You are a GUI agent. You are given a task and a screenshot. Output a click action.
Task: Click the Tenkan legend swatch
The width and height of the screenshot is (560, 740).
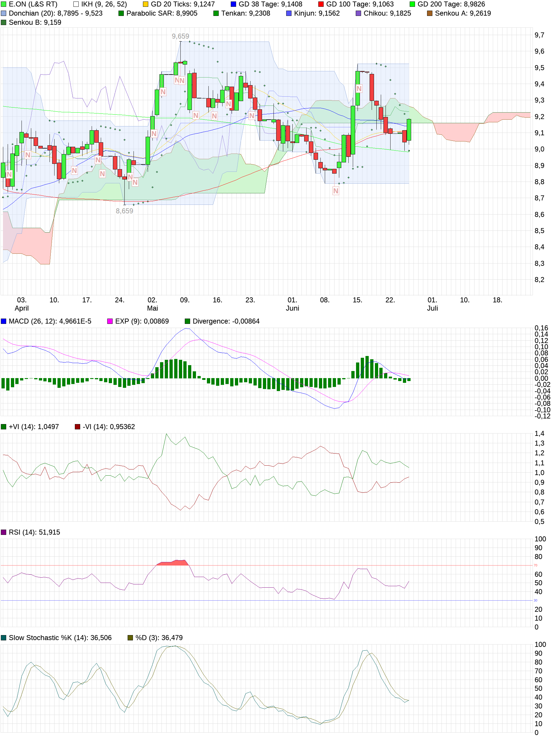click(x=216, y=13)
